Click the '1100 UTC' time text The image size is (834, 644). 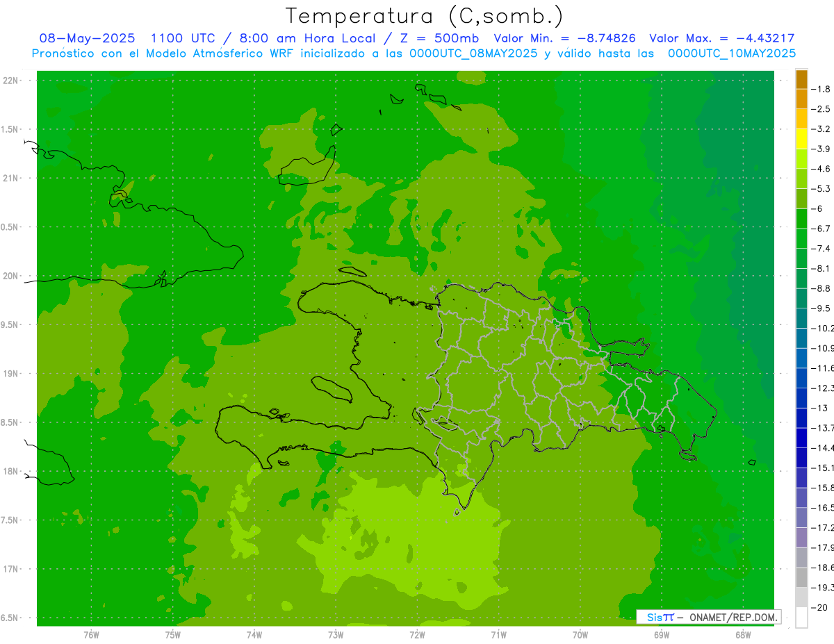(x=182, y=38)
